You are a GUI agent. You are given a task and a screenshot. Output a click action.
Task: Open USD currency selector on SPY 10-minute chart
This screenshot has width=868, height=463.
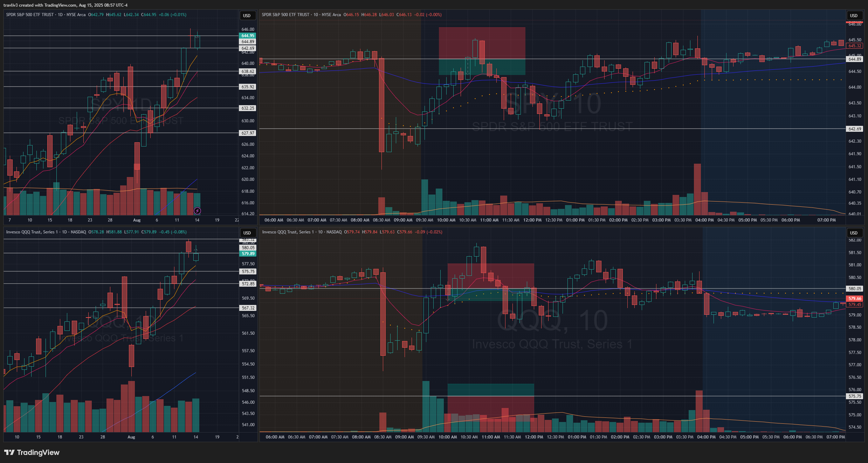(854, 15)
